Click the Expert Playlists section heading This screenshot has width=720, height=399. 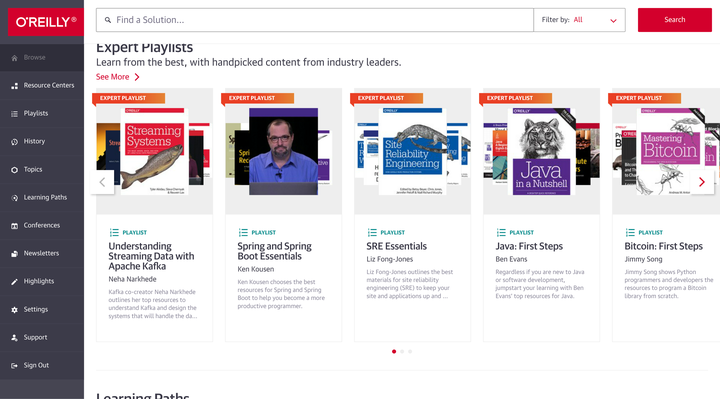click(145, 48)
